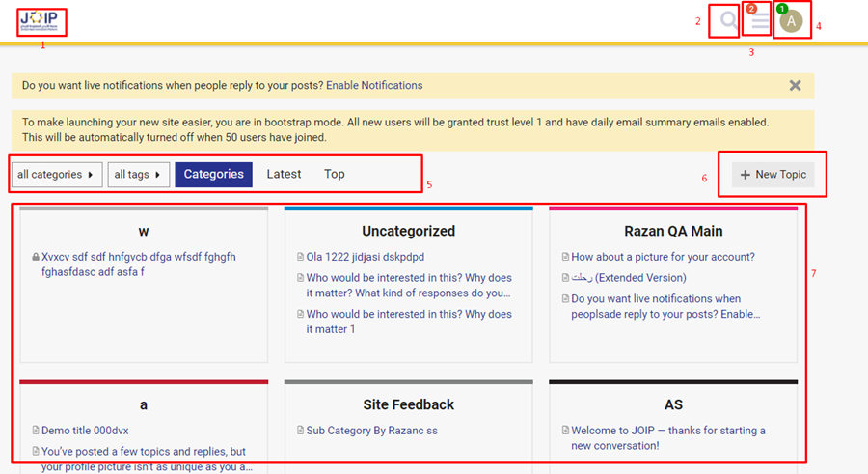Open the hamburger menu icon
The width and height of the screenshot is (868, 474).
[x=761, y=21]
